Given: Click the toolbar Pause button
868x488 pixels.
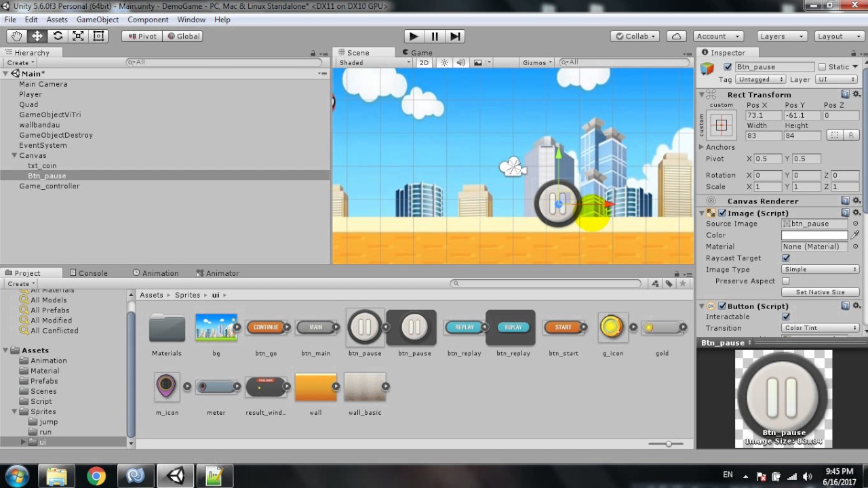Looking at the screenshot, I should (x=435, y=36).
